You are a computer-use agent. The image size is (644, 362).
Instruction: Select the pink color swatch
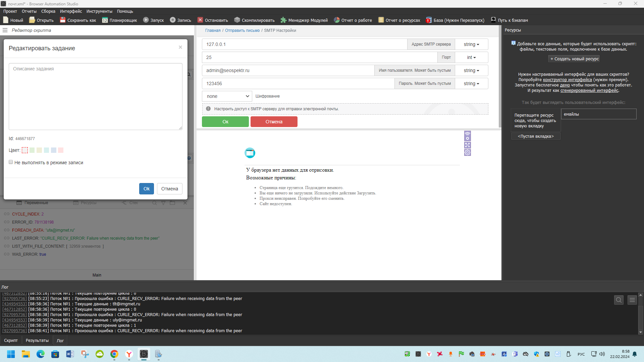61,150
